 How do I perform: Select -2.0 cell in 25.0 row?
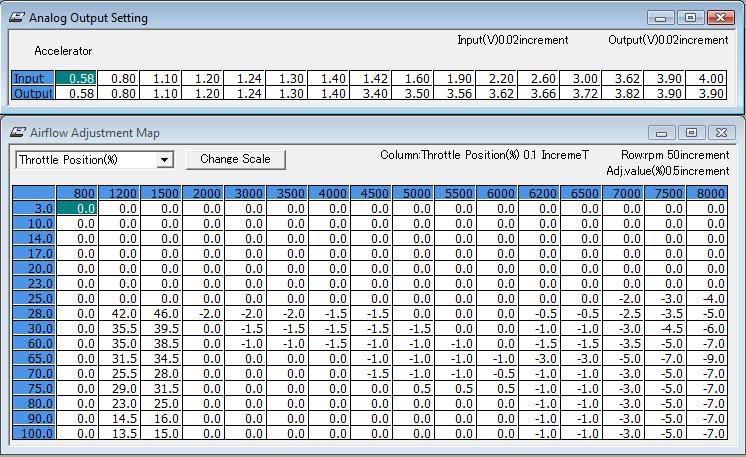click(x=623, y=299)
